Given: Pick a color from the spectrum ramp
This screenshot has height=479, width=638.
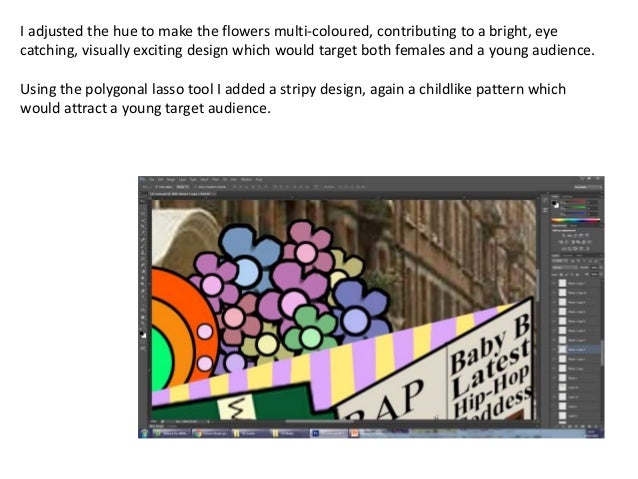Looking at the screenshot, I should click(576, 220).
